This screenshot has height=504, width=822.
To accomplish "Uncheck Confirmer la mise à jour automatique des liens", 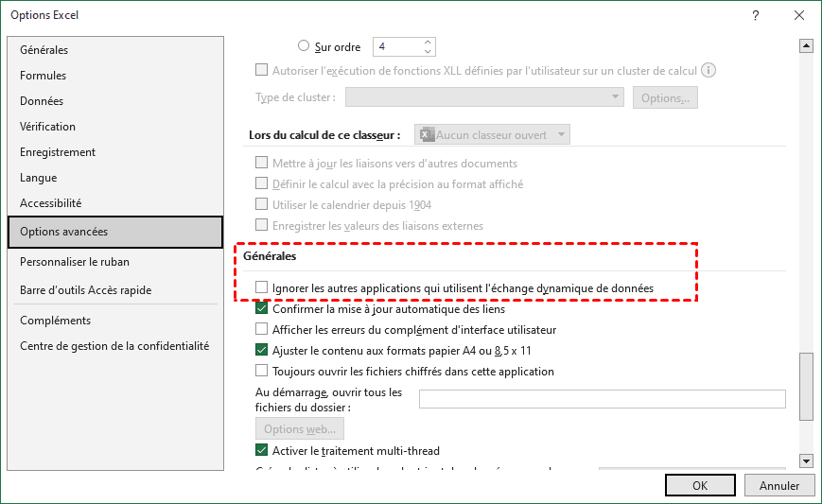I will click(x=262, y=308).
